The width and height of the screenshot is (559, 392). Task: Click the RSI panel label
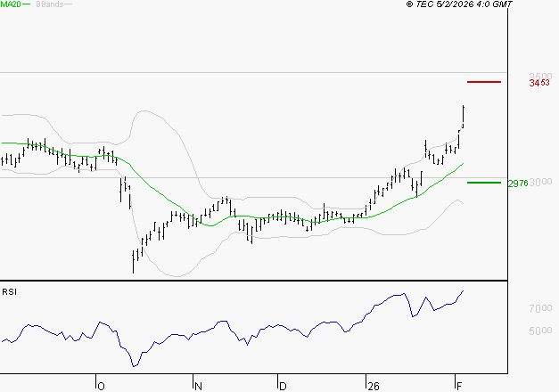pyautogui.click(x=9, y=292)
